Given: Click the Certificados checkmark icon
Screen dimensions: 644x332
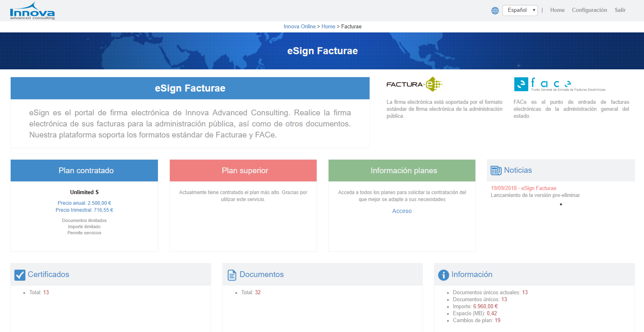Looking at the screenshot, I should click(20, 275).
